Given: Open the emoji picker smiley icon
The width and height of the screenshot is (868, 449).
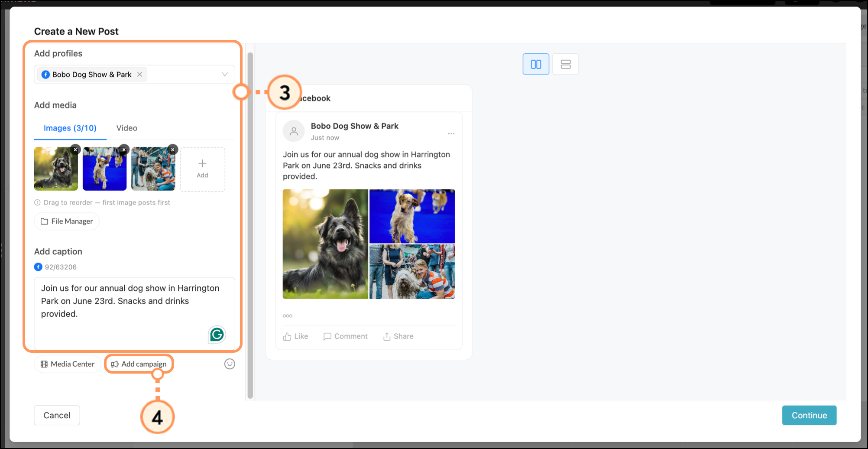Looking at the screenshot, I should 230,364.
